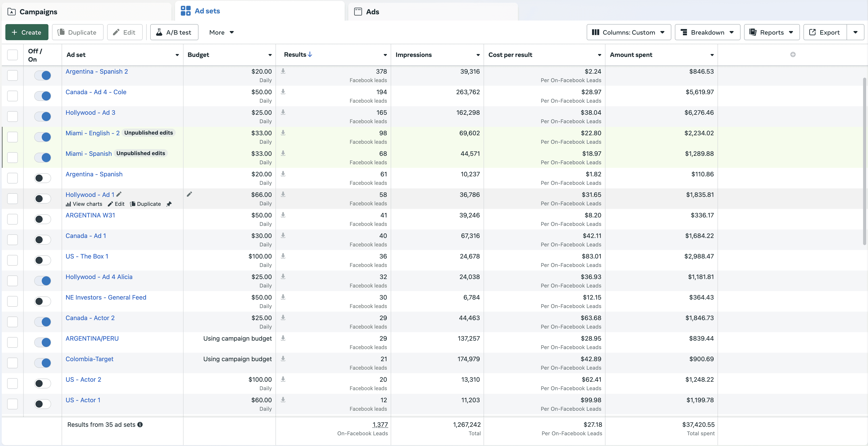The width and height of the screenshot is (868, 446).
Task: Click the green Create button
Action: tap(27, 32)
